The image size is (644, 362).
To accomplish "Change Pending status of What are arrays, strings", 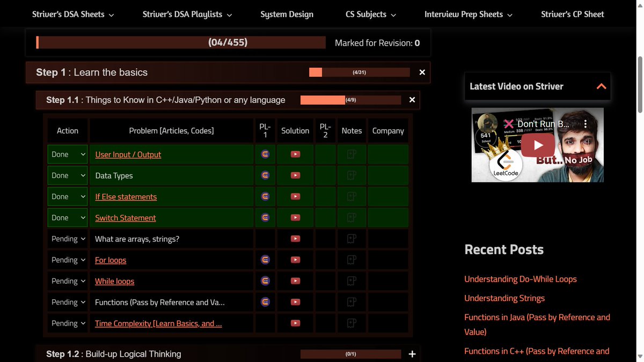I will click(68, 239).
